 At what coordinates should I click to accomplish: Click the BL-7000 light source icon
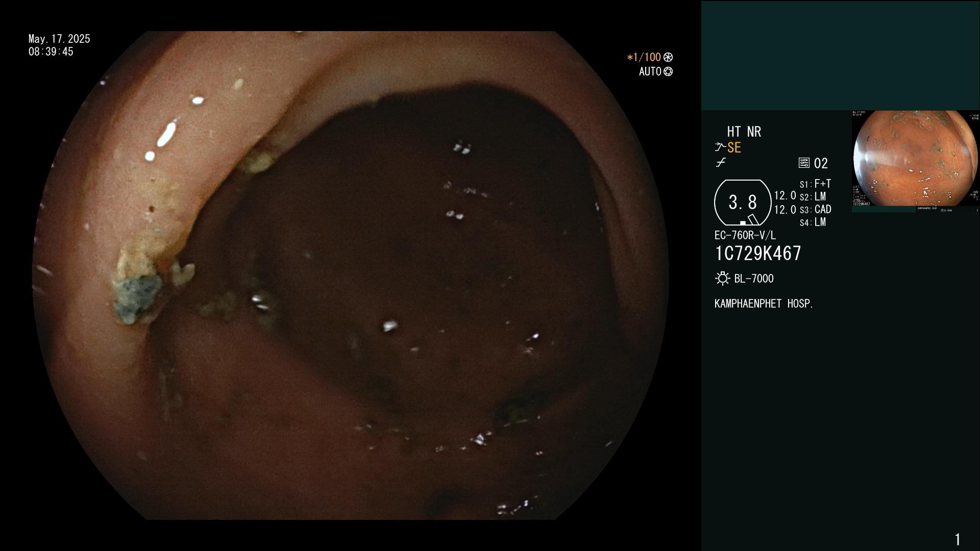point(722,278)
